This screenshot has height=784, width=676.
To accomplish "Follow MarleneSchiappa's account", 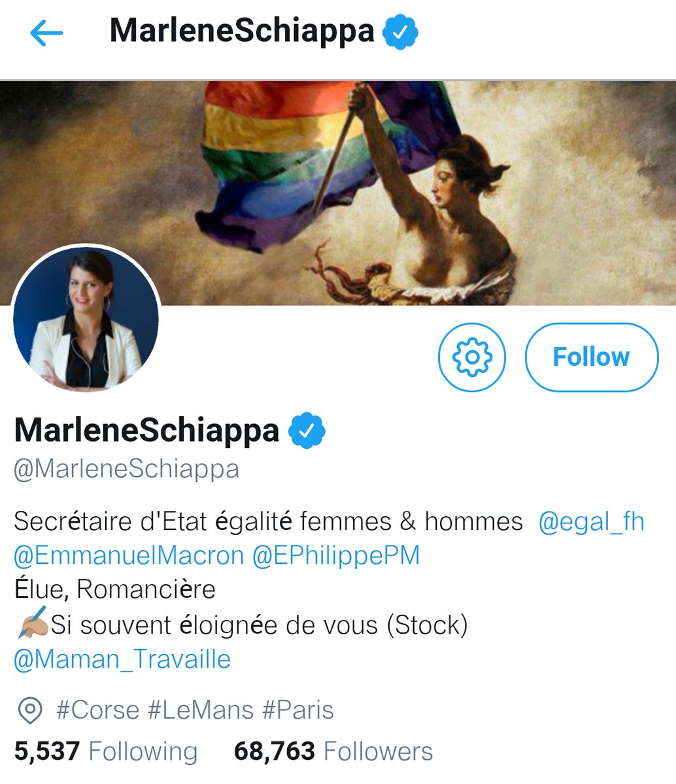I will (x=591, y=357).
